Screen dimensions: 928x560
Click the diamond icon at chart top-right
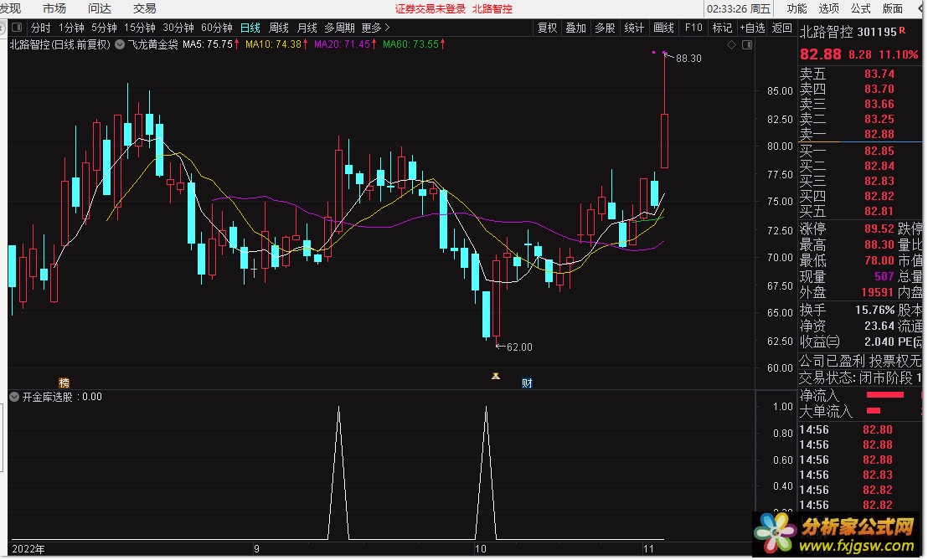click(x=732, y=45)
